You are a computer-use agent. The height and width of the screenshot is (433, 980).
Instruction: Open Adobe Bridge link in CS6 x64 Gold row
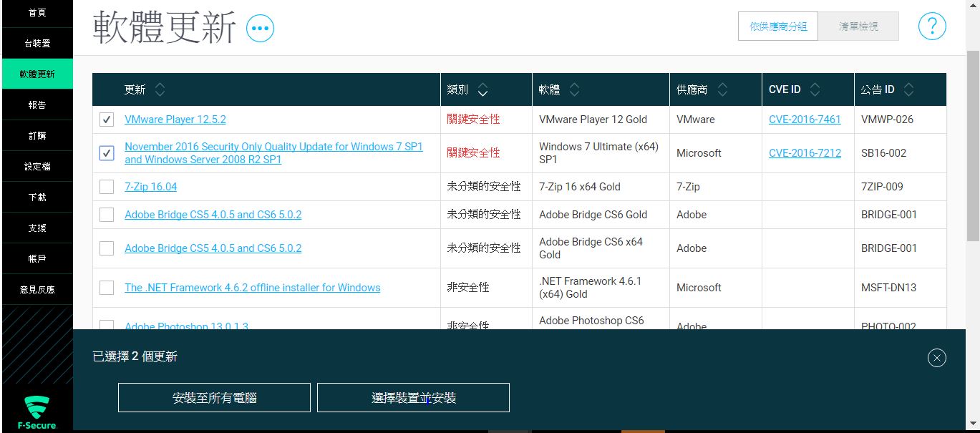point(213,248)
